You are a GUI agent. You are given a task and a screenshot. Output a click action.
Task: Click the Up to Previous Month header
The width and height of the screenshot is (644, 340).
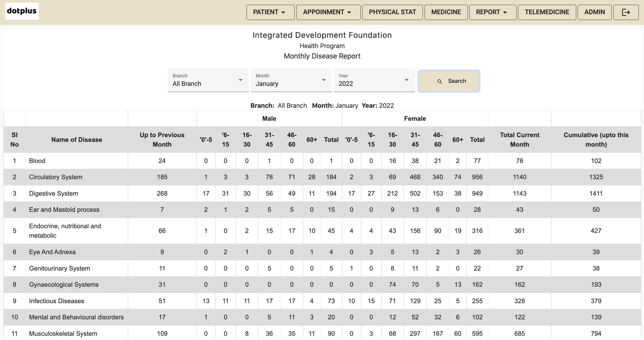click(x=162, y=140)
